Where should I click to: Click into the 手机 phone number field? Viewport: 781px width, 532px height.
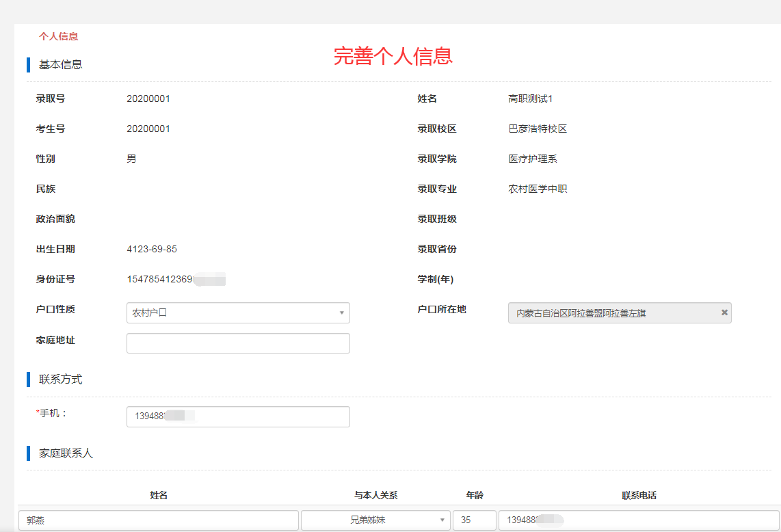238,416
